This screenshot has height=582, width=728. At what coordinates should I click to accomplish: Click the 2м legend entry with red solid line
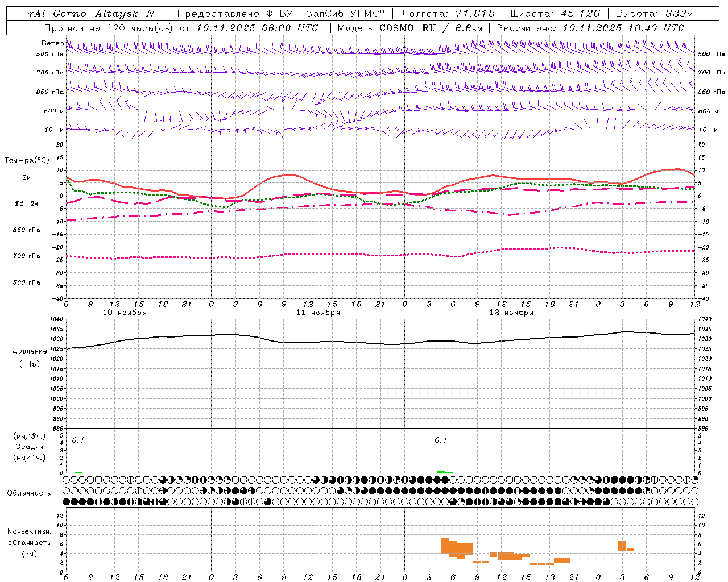coord(26,180)
